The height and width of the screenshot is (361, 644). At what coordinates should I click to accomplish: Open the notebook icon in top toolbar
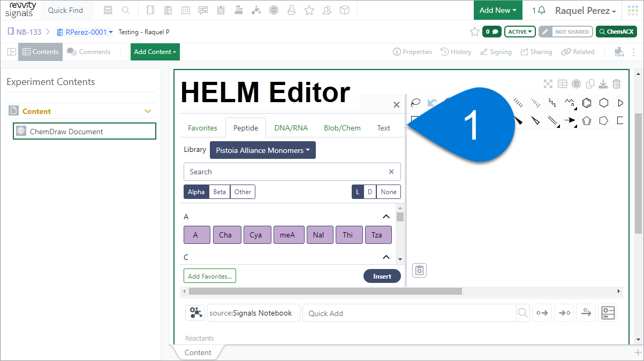click(150, 10)
